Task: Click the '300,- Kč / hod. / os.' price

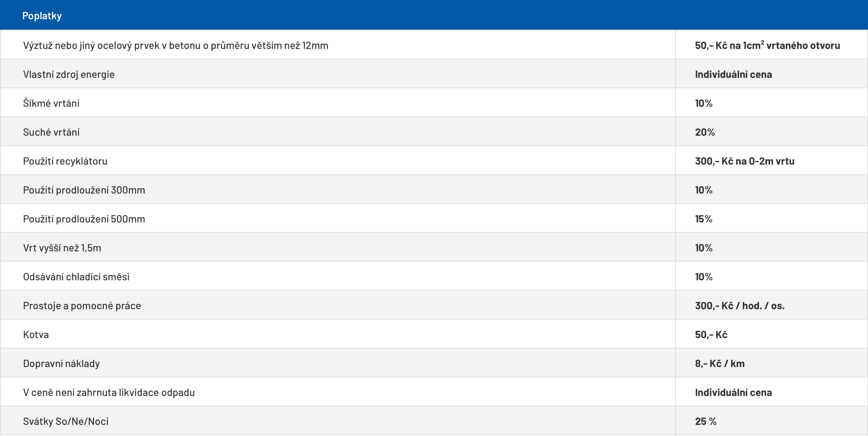Action: [x=740, y=306]
